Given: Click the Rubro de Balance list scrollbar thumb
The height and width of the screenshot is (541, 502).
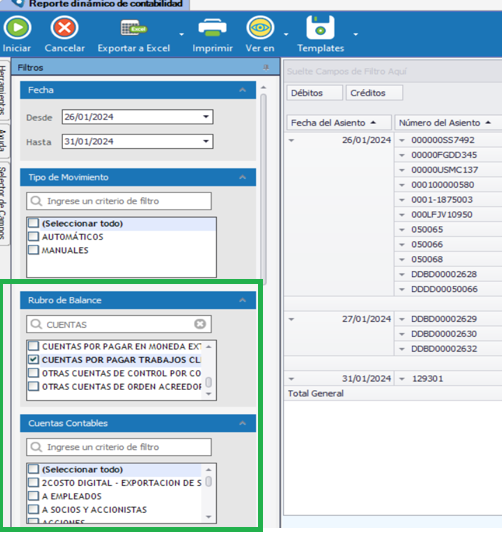Looking at the screenshot, I should tap(209, 382).
